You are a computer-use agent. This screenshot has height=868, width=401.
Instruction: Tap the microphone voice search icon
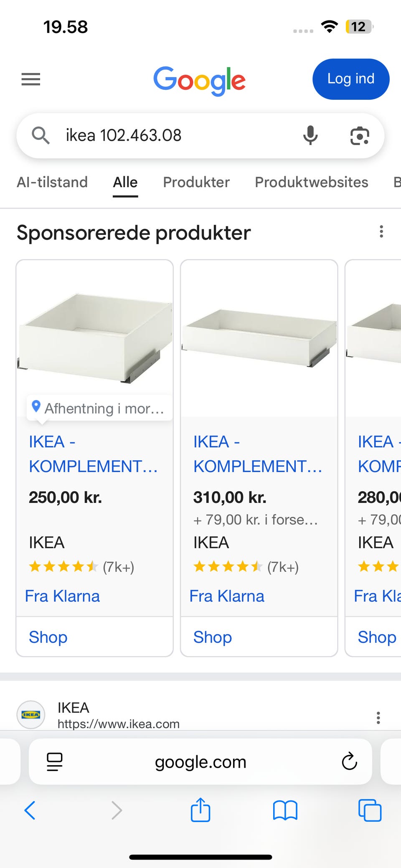coord(310,135)
